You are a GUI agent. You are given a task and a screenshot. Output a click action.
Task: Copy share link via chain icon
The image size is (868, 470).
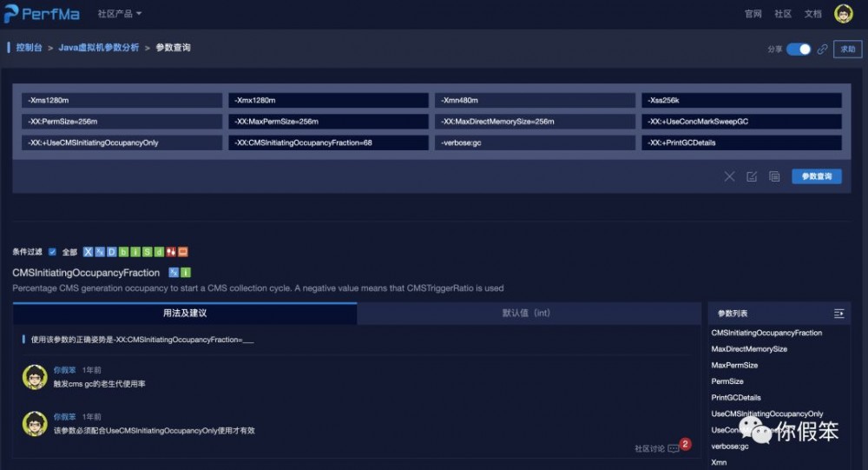823,50
